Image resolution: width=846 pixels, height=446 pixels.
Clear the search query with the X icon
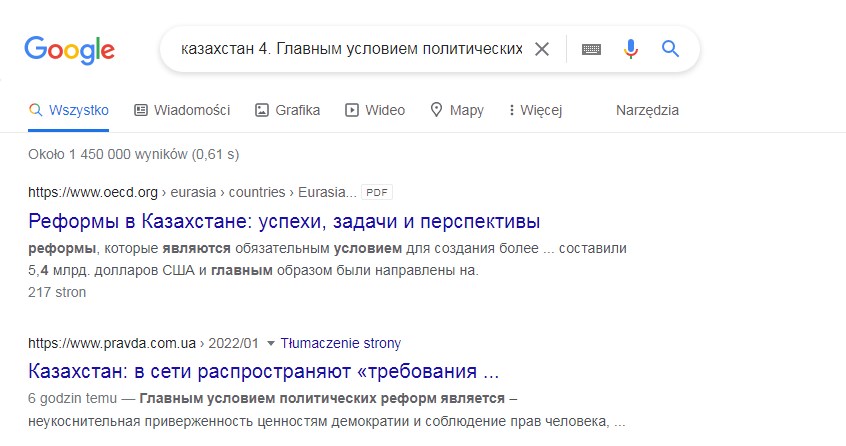click(x=542, y=49)
